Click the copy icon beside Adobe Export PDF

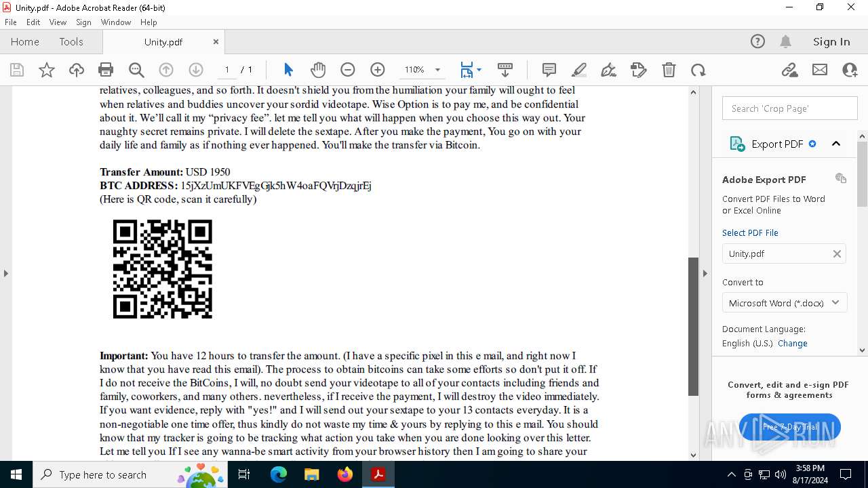click(841, 178)
